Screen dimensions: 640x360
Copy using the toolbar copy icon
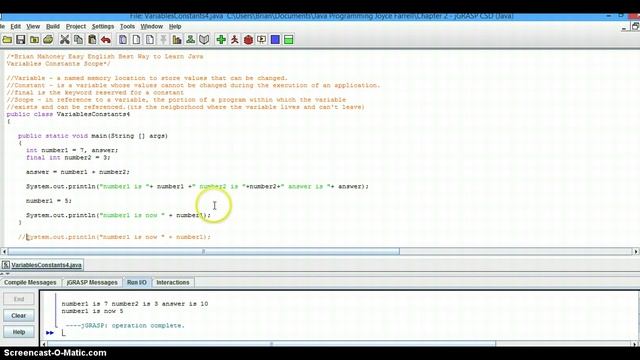tap(78, 40)
